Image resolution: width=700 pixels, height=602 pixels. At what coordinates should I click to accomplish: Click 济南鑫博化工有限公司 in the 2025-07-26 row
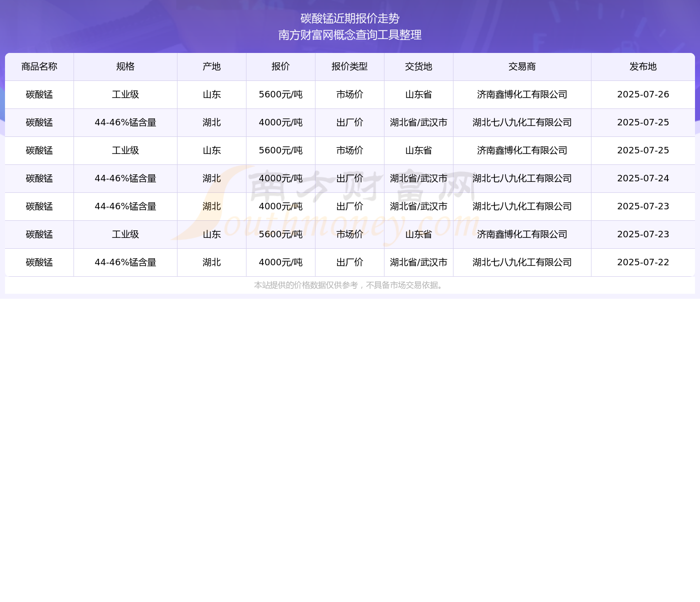coord(522,94)
